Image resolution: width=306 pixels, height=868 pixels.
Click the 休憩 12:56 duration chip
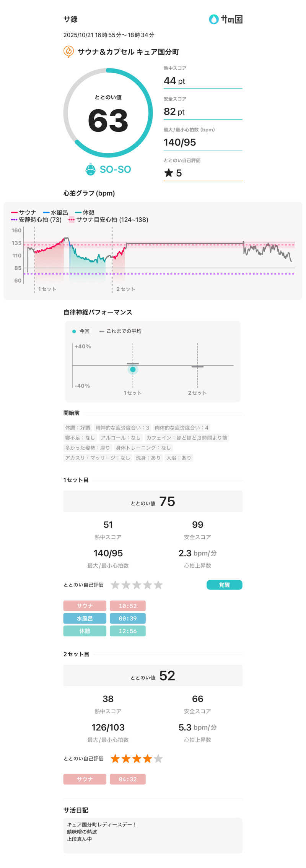point(127,631)
